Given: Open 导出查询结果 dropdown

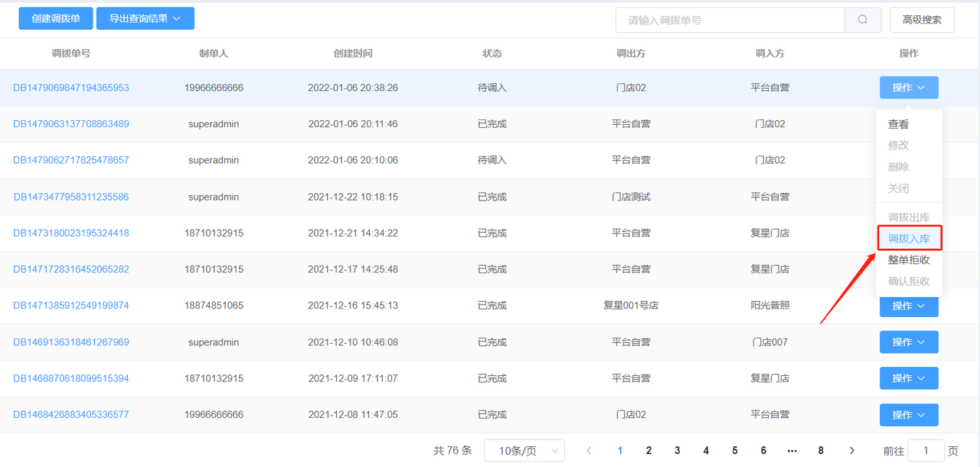Looking at the screenshot, I should [x=145, y=19].
